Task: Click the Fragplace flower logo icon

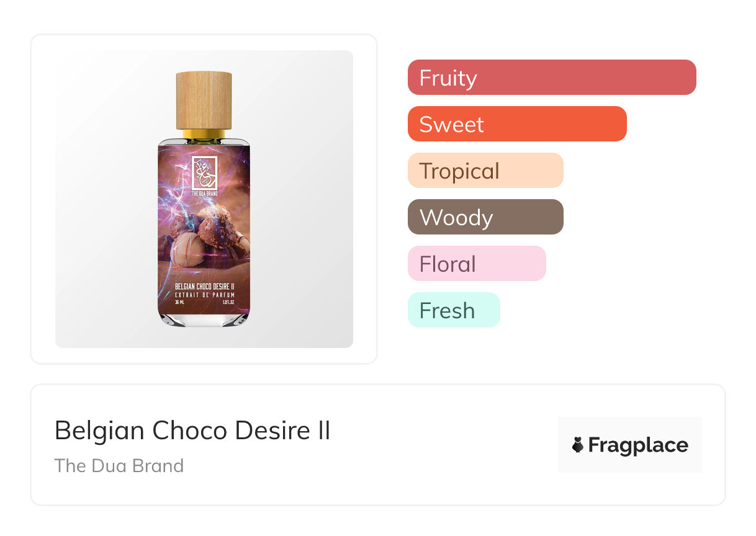Action: (x=578, y=445)
